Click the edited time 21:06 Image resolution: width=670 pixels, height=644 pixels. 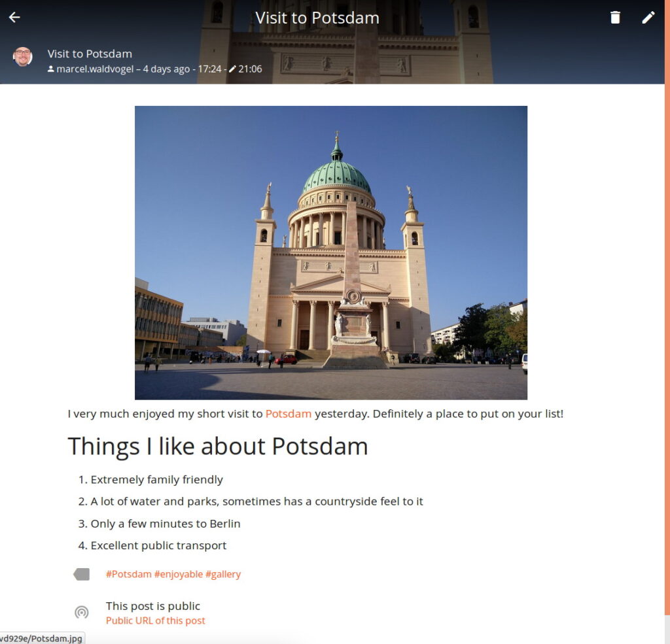coord(250,69)
